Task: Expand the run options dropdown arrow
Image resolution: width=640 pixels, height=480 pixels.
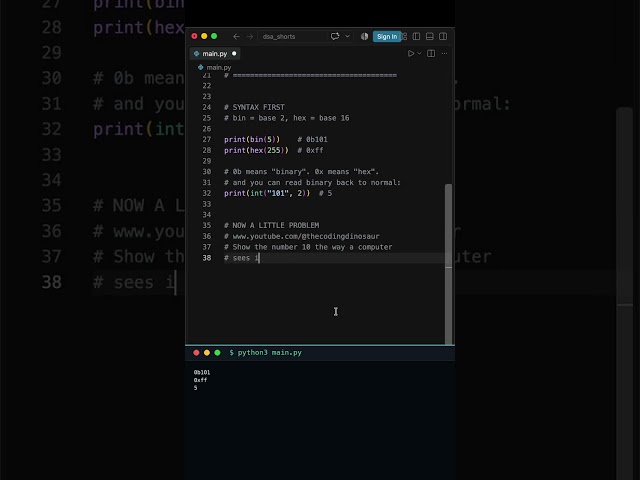Action: click(x=419, y=53)
